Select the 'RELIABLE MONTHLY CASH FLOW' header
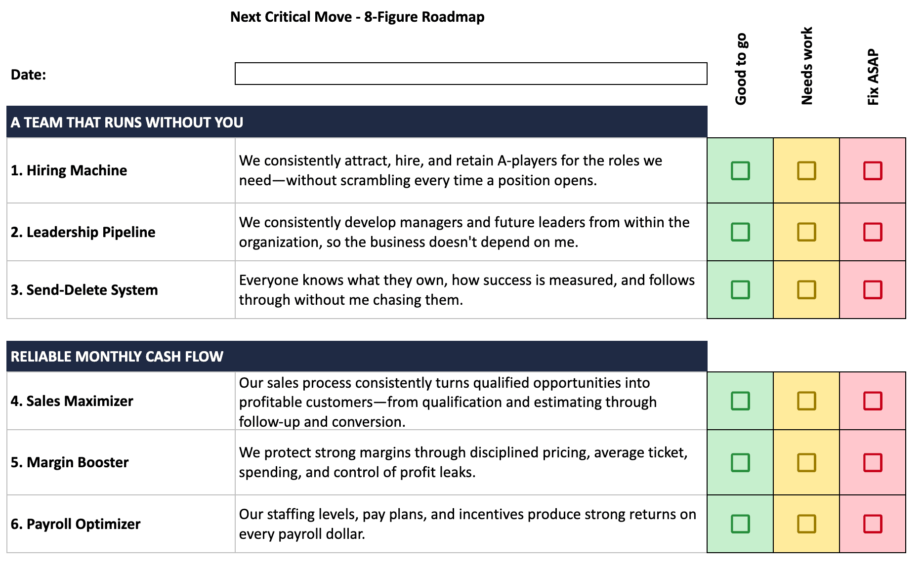This screenshot has width=924, height=568. (x=357, y=356)
